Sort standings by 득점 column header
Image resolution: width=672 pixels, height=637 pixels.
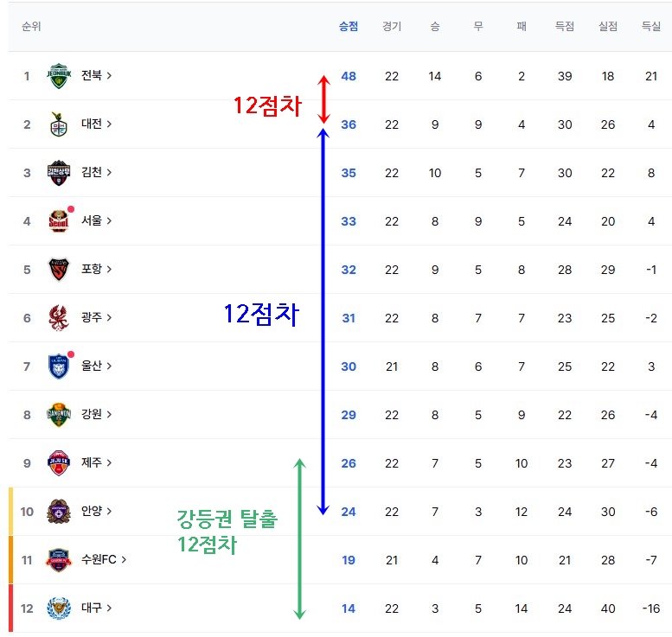tap(565, 26)
